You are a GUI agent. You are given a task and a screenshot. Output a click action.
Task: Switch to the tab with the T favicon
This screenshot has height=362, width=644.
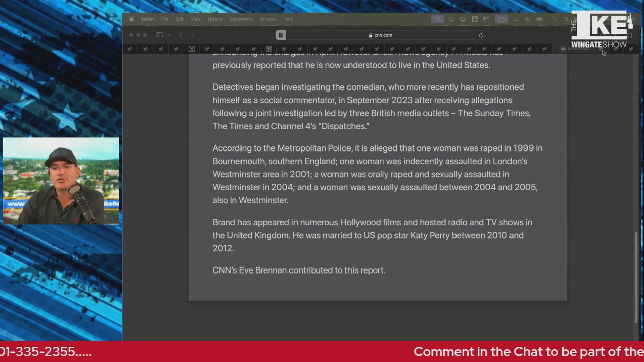point(269,49)
